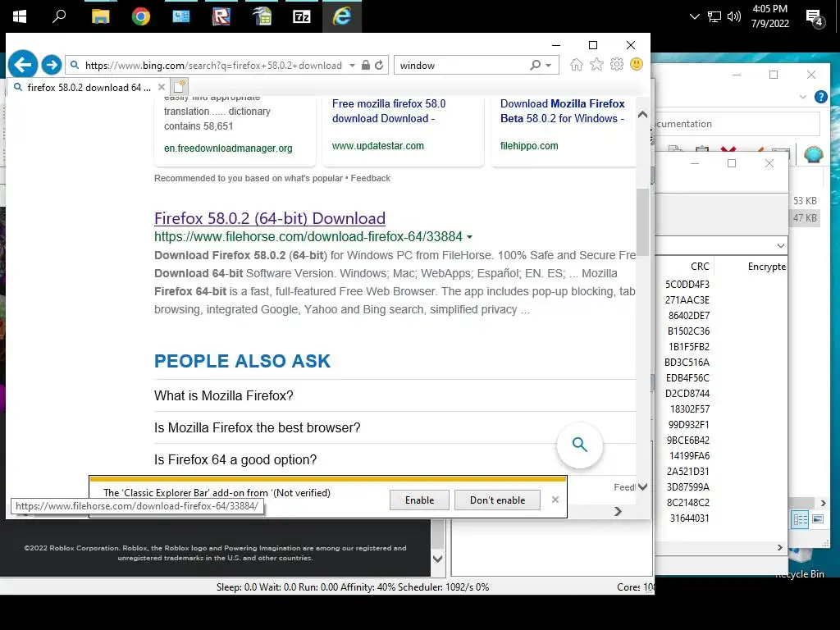Click en.freedownloadmanager.org link
The height and width of the screenshot is (630, 840).
tap(228, 148)
